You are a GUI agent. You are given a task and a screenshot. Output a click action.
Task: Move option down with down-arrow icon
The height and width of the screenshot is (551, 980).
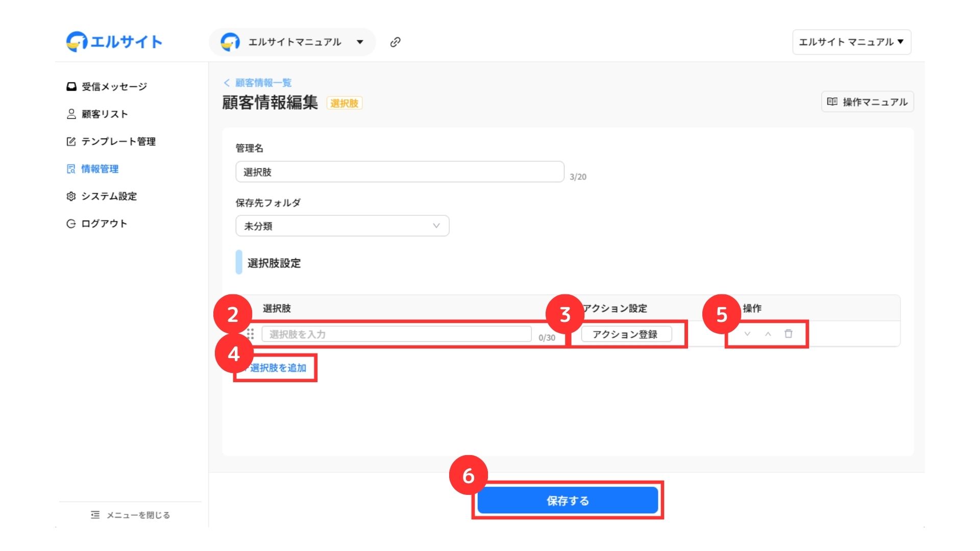(x=747, y=334)
